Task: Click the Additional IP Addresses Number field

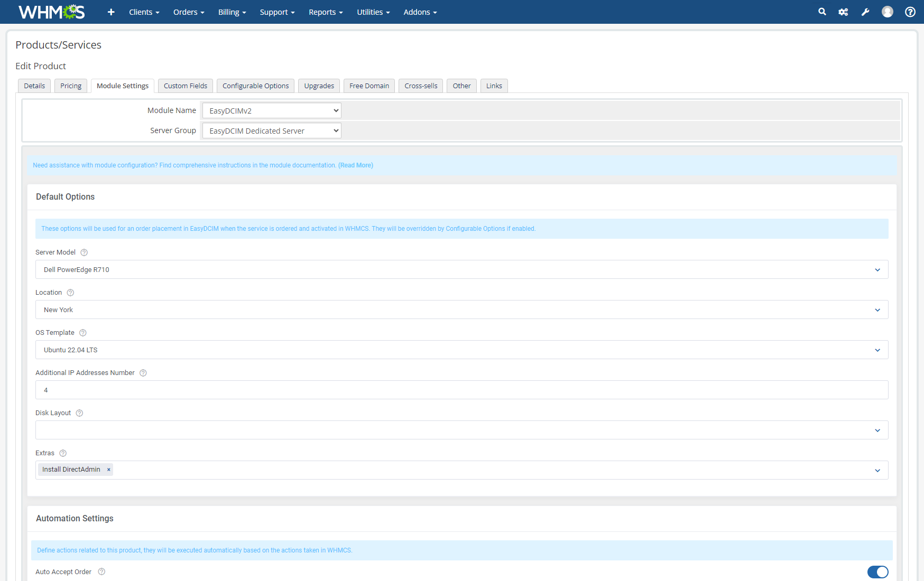Action: pos(461,390)
